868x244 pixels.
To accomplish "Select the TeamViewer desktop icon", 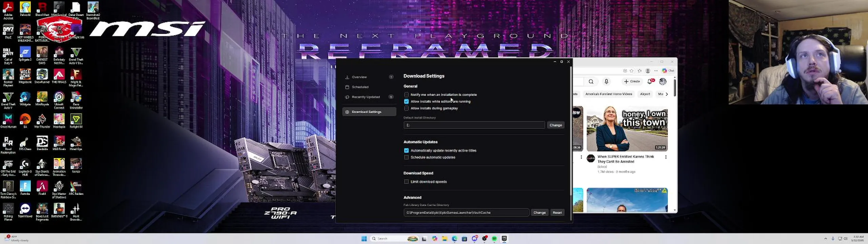I will (25, 210).
